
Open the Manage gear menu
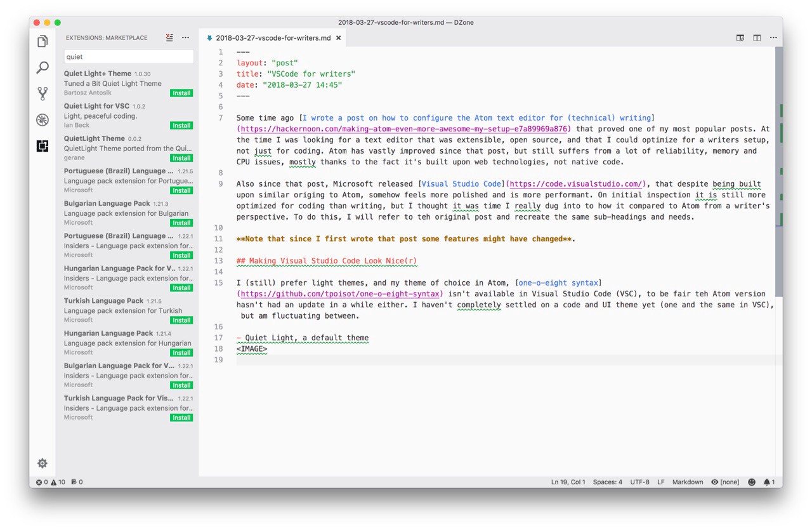tap(43, 463)
